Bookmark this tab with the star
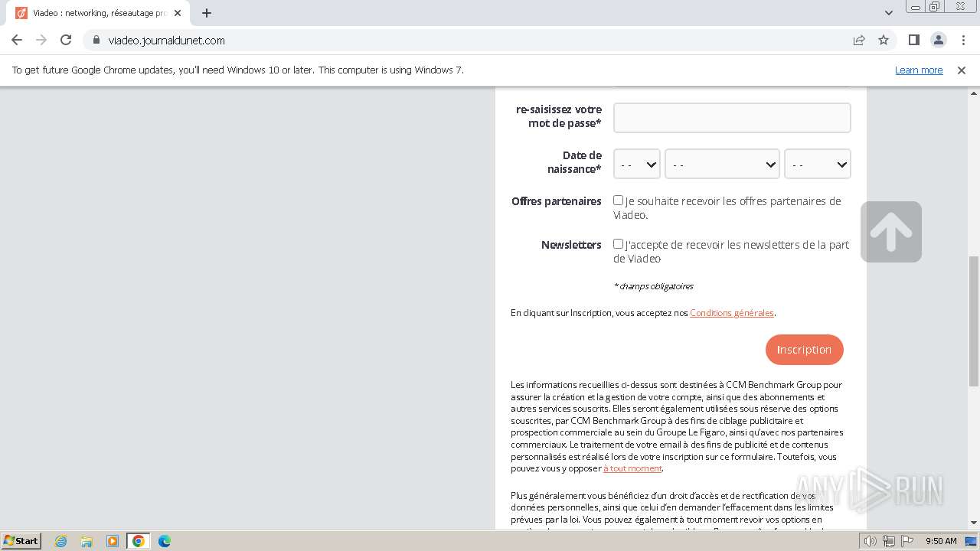Screen dimensions: 980x551 tap(884, 40)
